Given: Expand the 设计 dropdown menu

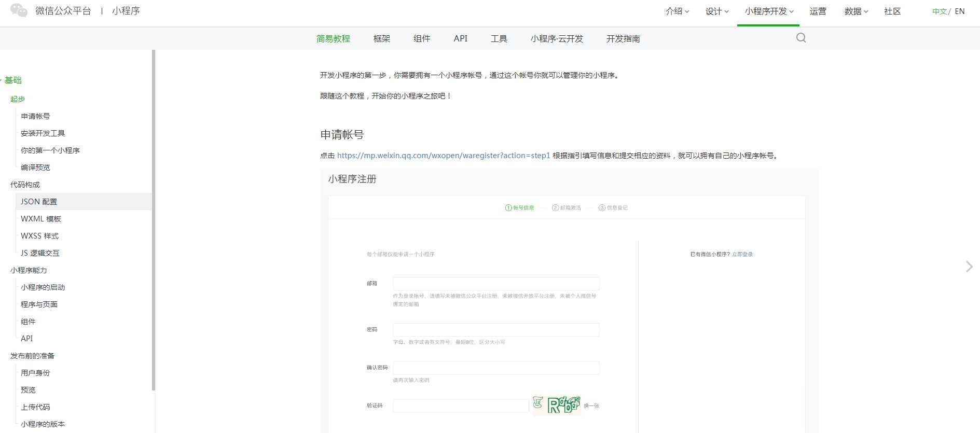Looking at the screenshot, I should coord(717,11).
